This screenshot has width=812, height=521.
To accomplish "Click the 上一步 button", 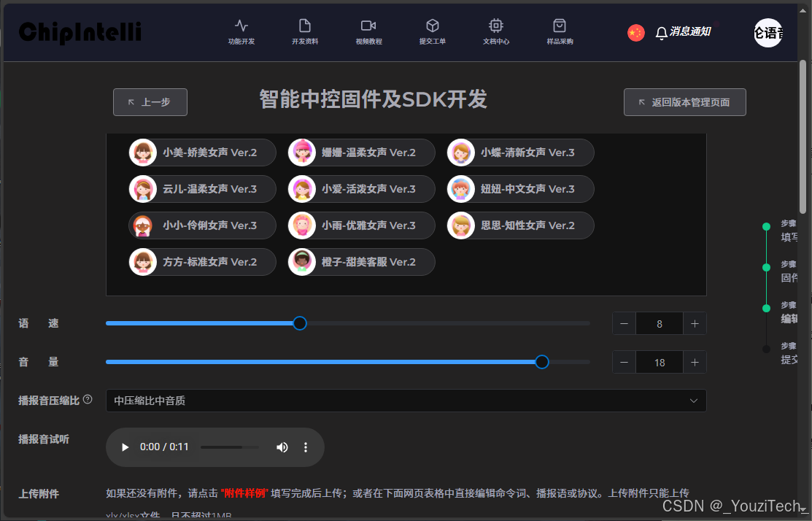I will pos(150,102).
